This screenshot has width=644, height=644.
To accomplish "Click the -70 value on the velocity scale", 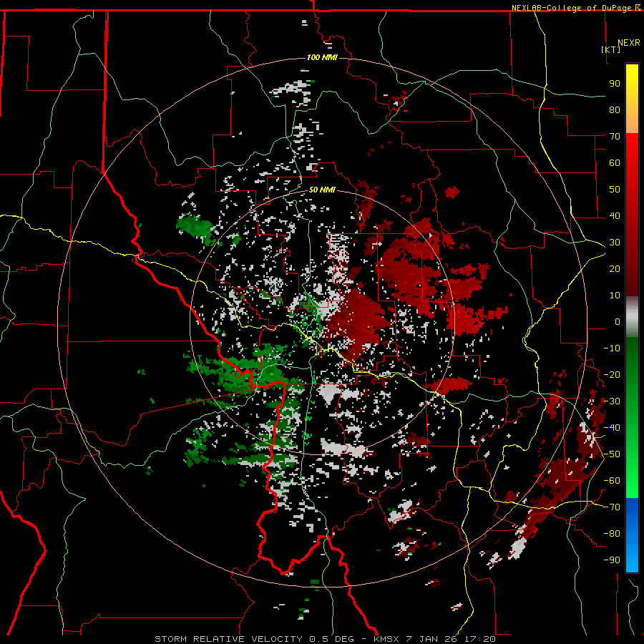I will (612, 507).
